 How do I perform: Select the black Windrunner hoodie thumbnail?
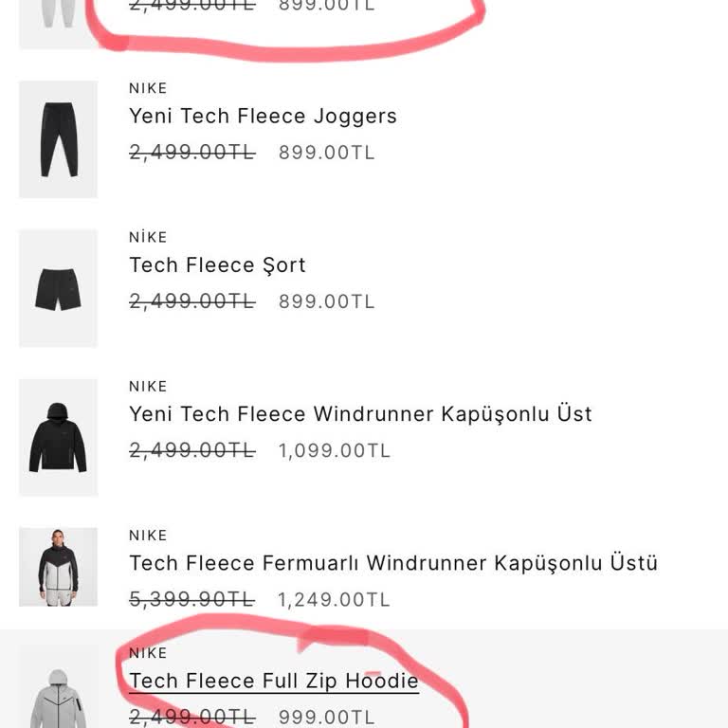tap(58, 437)
